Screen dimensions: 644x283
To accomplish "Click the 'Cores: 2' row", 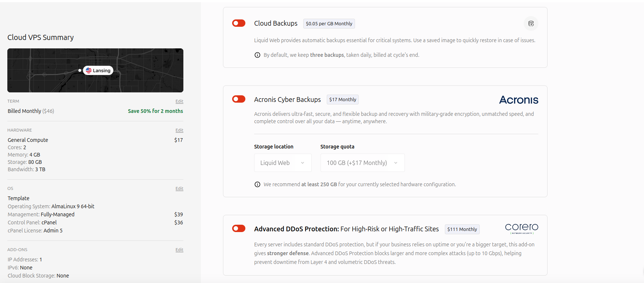I will pyautogui.click(x=17, y=147).
